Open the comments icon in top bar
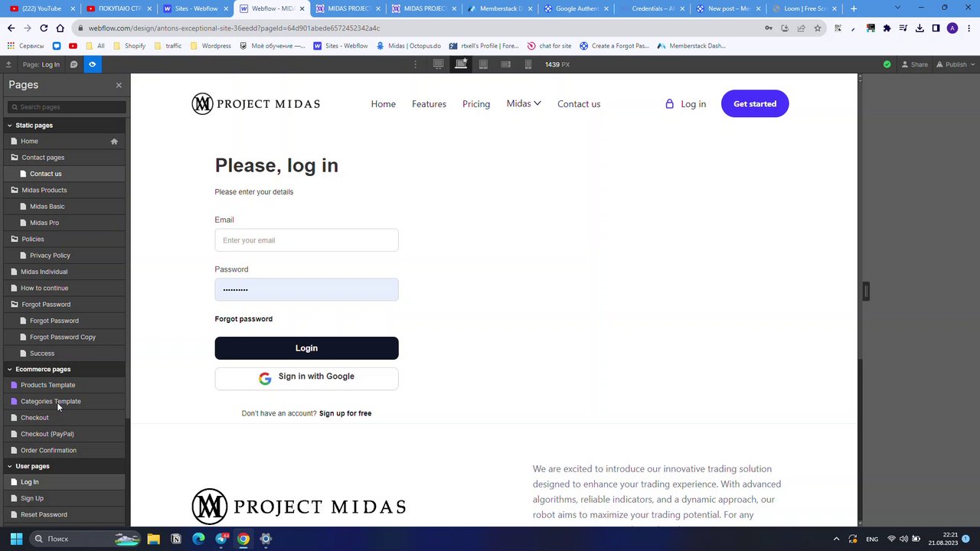This screenshot has height=551, width=980. (73, 64)
